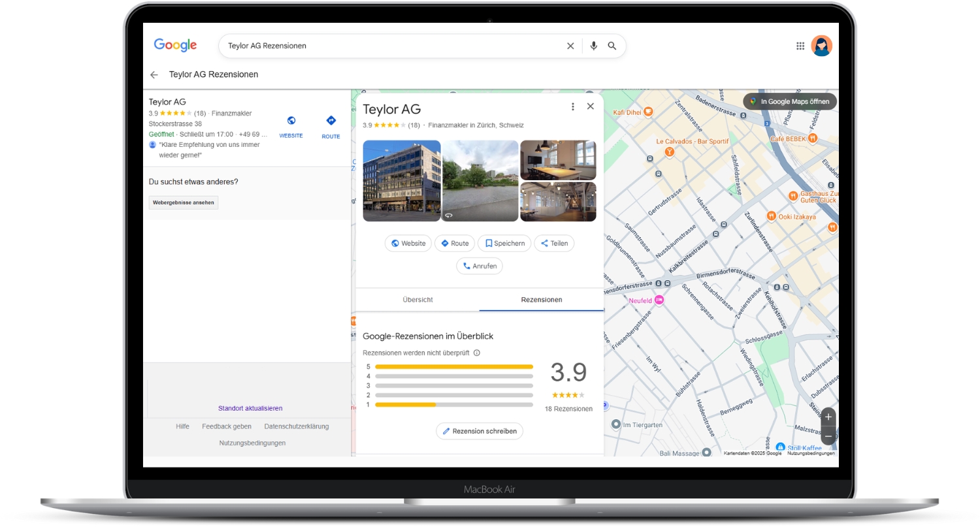980x527 pixels.
Task: Share the place with Teilen
Action: [554, 244]
